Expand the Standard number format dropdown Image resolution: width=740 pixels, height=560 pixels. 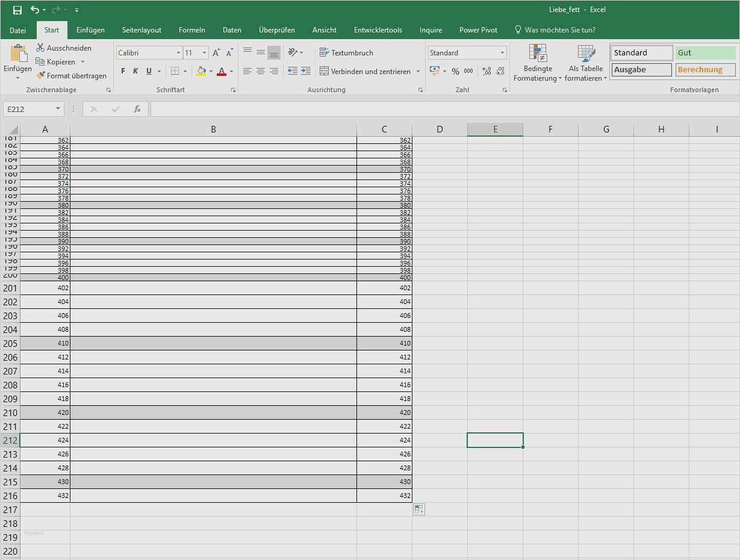tap(502, 53)
